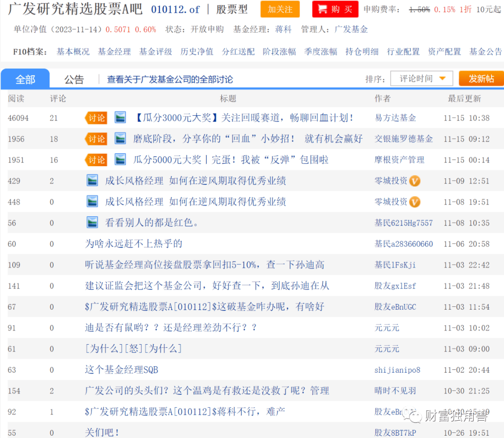Open post 瓜分5000元大奖 | 完蛋！我被反弹包围啦

pyautogui.click(x=231, y=160)
